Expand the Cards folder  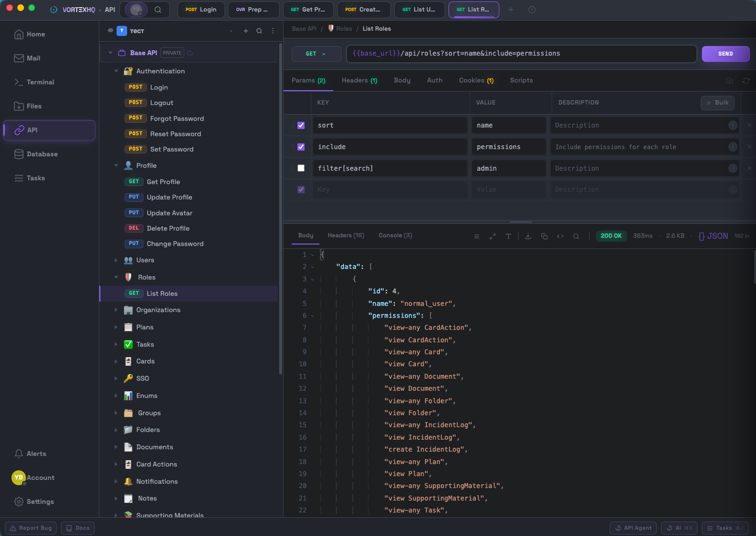coord(116,361)
